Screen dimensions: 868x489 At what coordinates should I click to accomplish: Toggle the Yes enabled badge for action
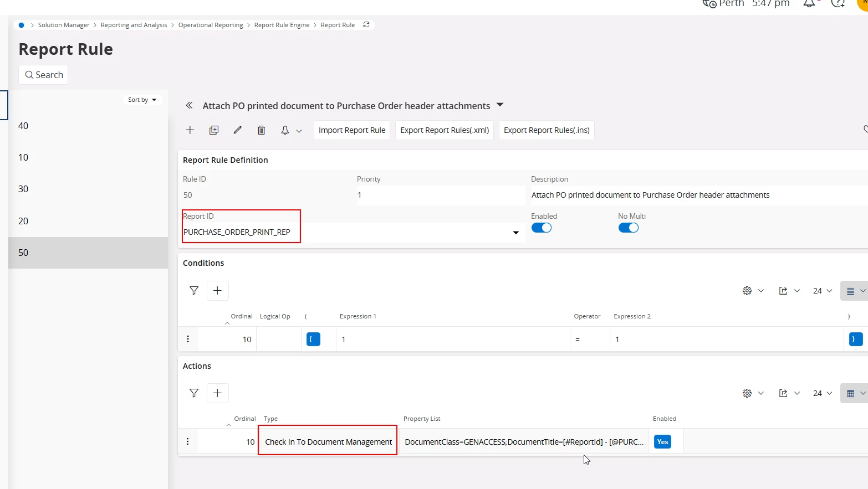tap(662, 441)
